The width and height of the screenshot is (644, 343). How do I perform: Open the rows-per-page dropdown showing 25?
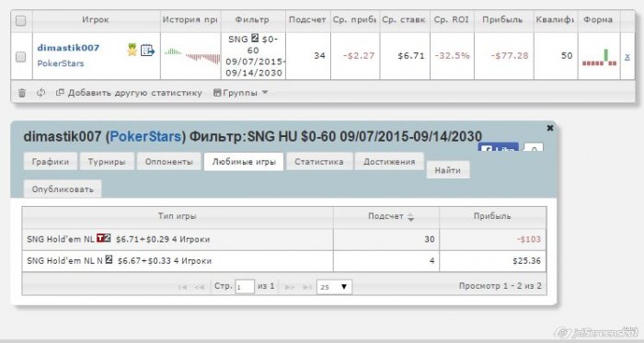334,287
